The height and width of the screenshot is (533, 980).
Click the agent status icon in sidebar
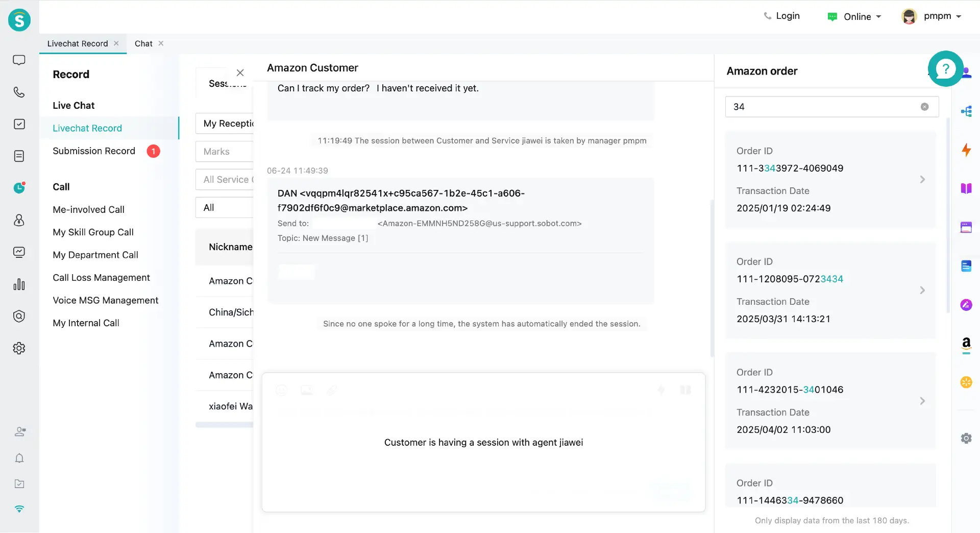20,432
